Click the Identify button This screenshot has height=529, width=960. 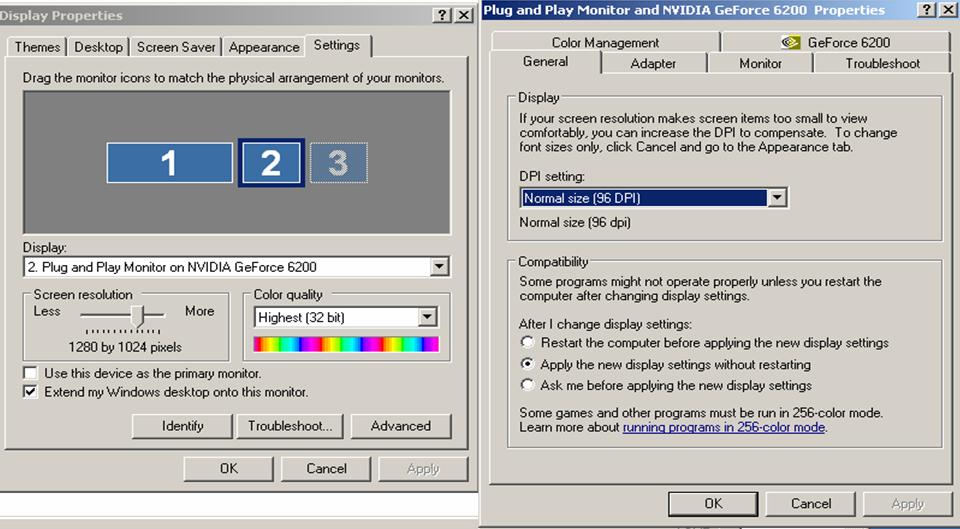tap(182, 426)
